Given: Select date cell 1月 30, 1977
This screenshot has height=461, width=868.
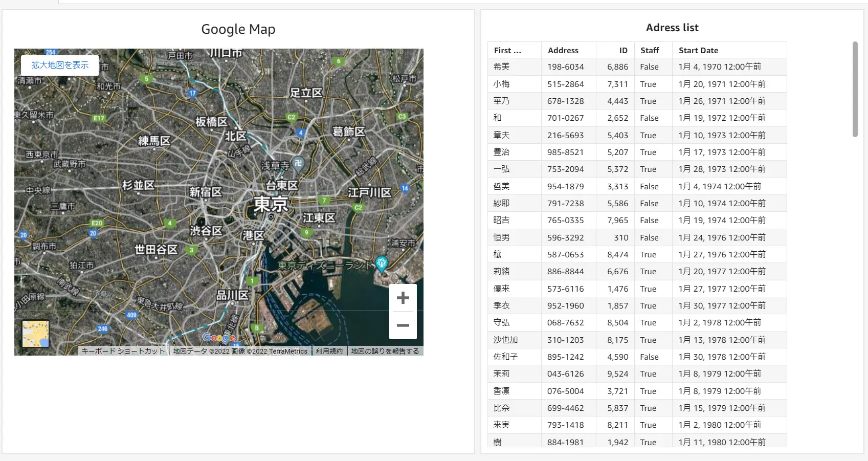Looking at the screenshot, I should pyautogui.click(x=729, y=305).
